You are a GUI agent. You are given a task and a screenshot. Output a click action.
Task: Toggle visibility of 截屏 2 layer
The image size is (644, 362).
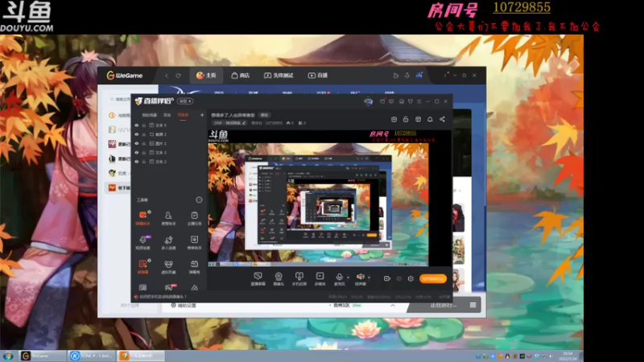pyautogui.click(x=137, y=134)
